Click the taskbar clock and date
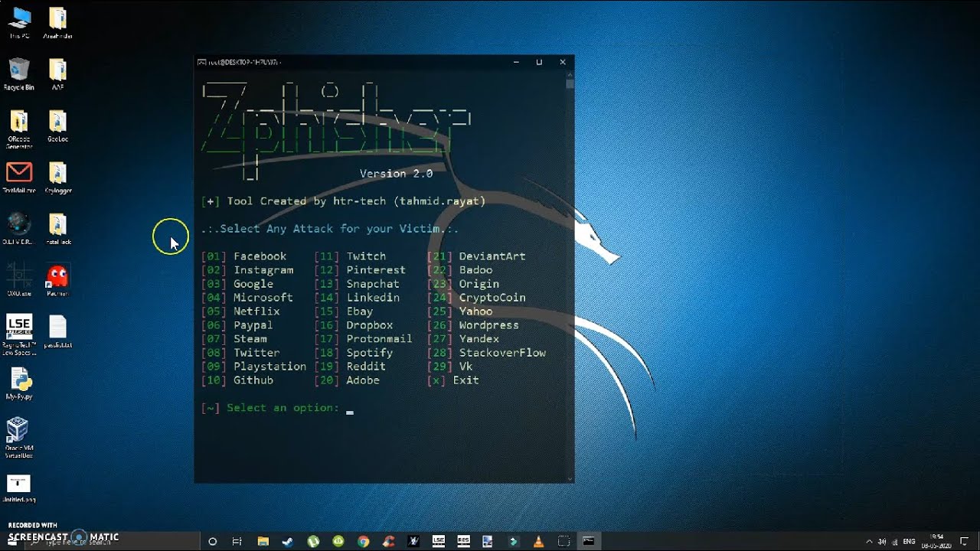 click(936, 541)
